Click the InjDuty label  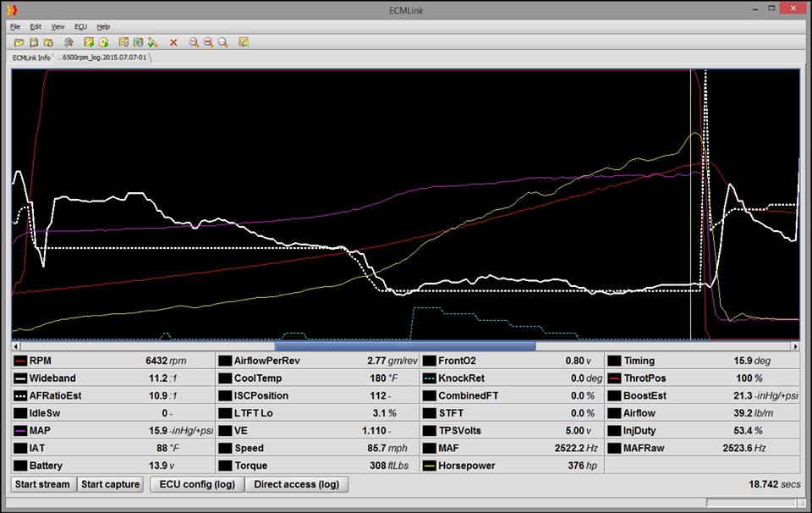639,431
